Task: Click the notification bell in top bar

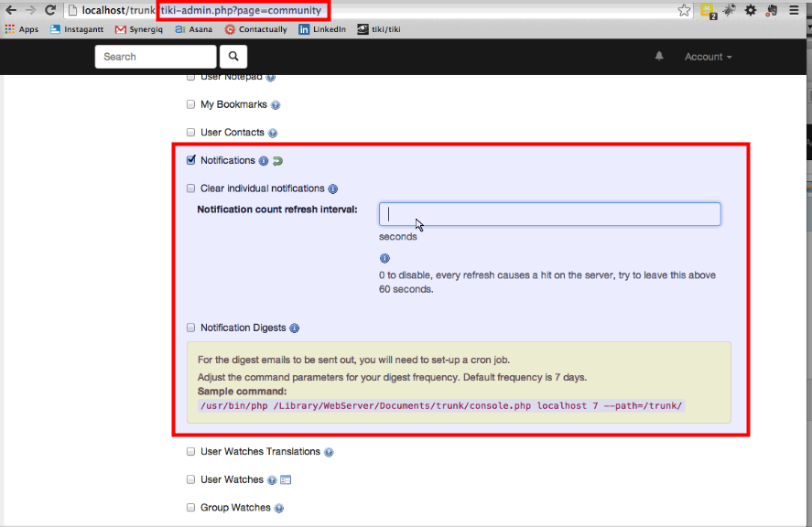Action: pos(659,57)
